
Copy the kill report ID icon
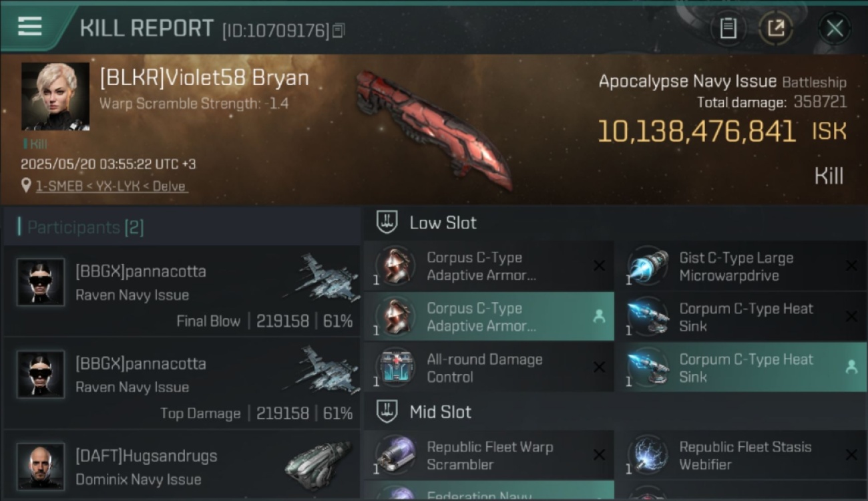[338, 30]
